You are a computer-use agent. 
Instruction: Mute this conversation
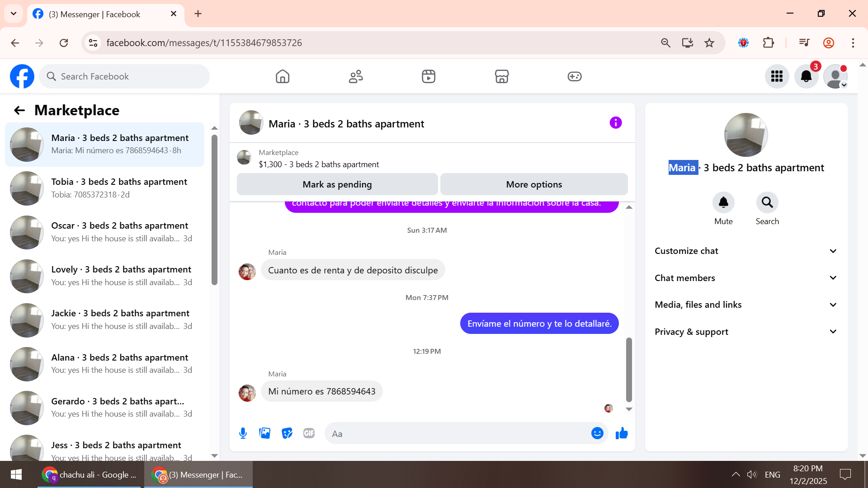[723, 203]
